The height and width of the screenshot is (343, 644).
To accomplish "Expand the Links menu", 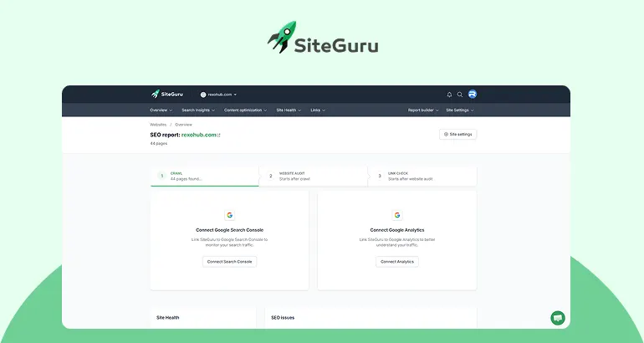I will (x=318, y=110).
